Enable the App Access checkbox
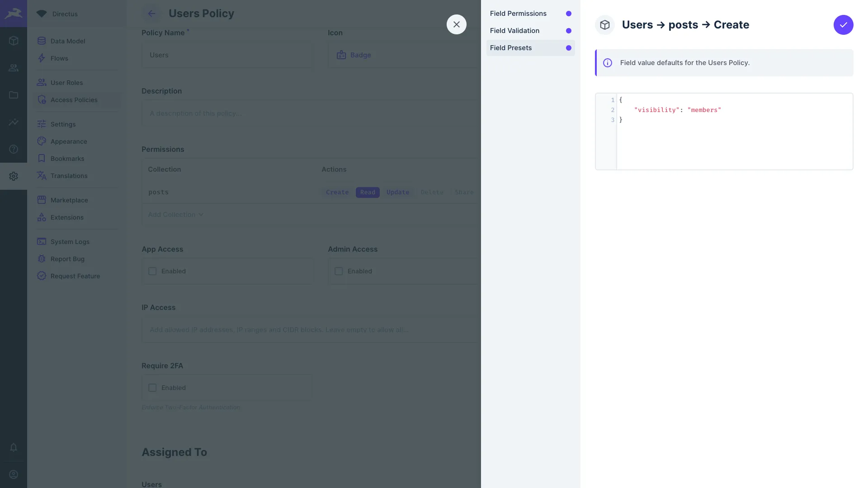The height and width of the screenshot is (488, 868). (152, 271)
